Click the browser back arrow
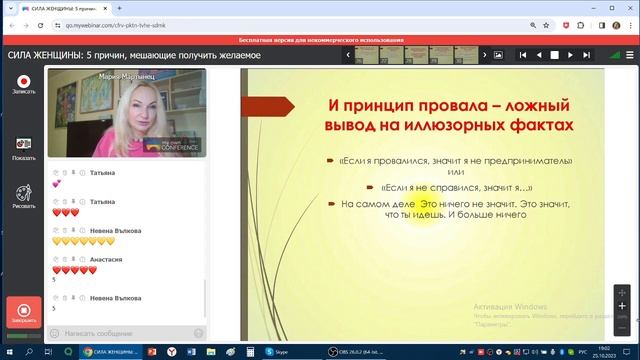640x360 pixels. 12,25
